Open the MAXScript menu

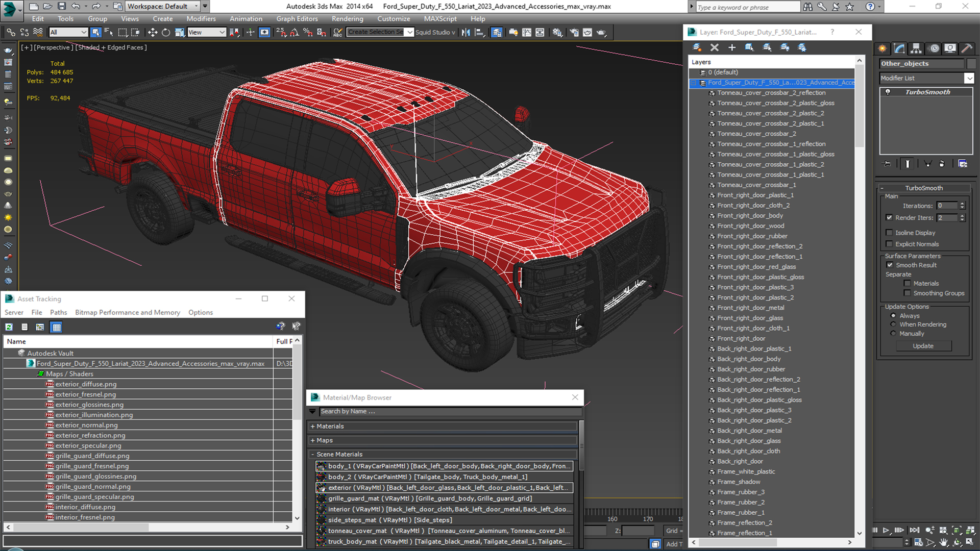click(x=440, y=19)
